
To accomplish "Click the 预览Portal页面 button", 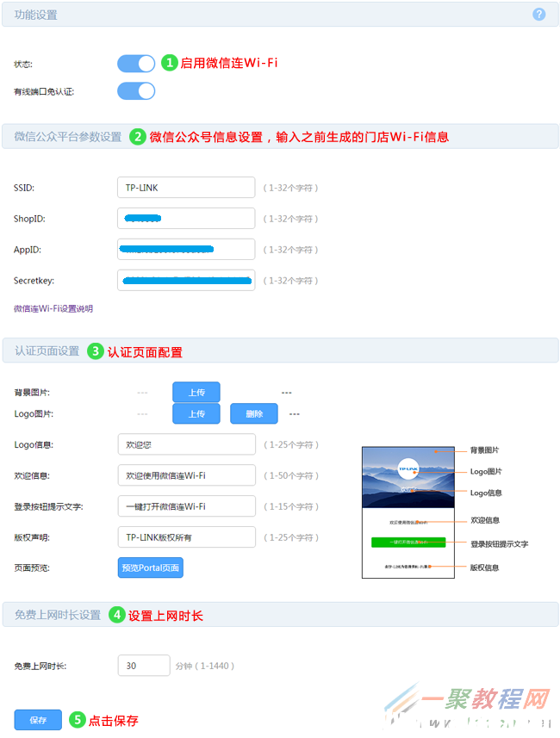I will coord(150,567).
